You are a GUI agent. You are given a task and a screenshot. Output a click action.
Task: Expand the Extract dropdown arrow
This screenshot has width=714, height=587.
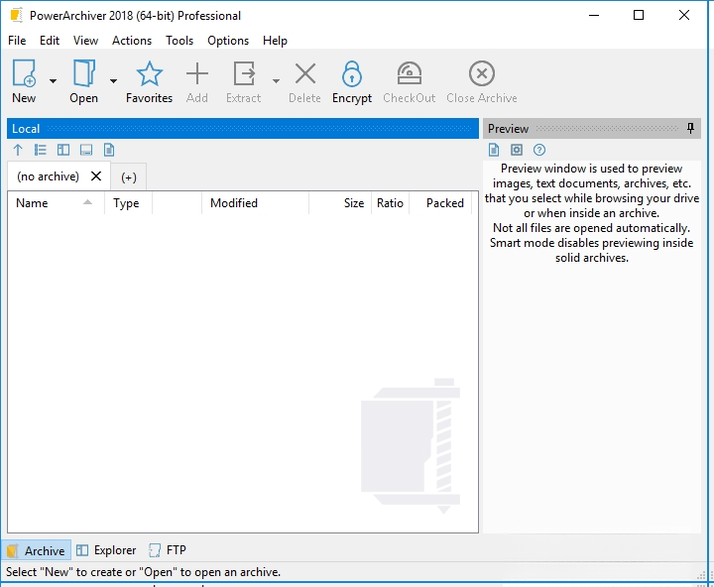276,81
